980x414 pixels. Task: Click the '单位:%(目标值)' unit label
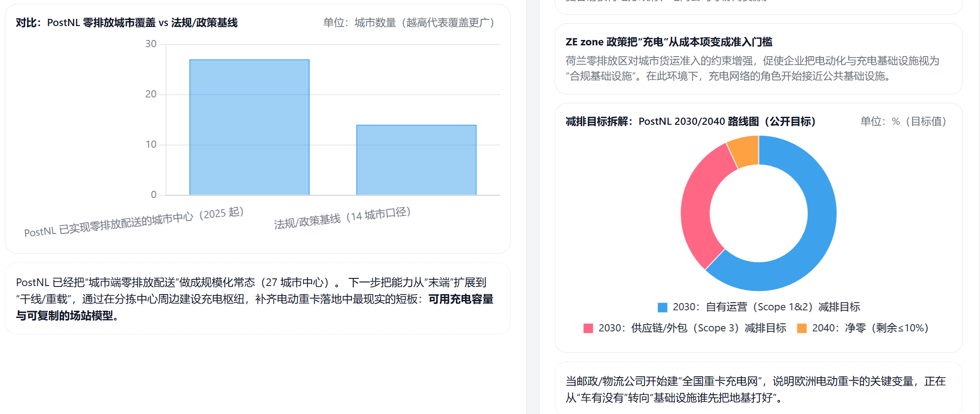tap(903, 122)
